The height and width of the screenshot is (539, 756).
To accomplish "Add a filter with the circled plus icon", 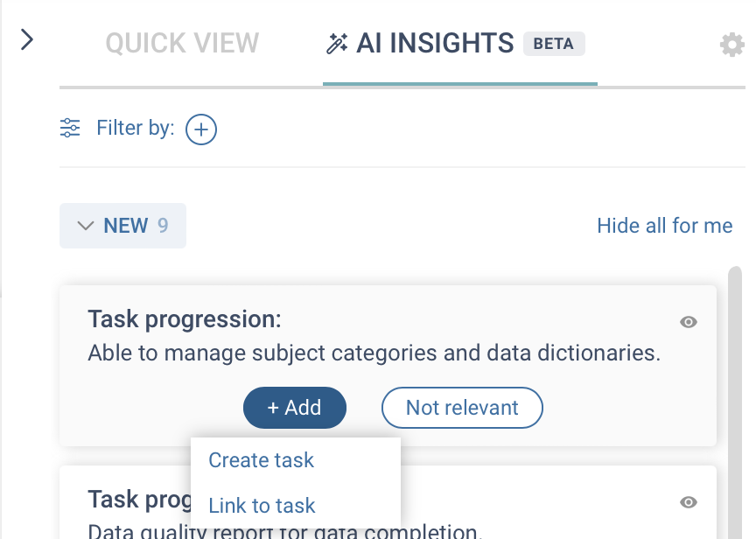I will (x=201, y=129).
